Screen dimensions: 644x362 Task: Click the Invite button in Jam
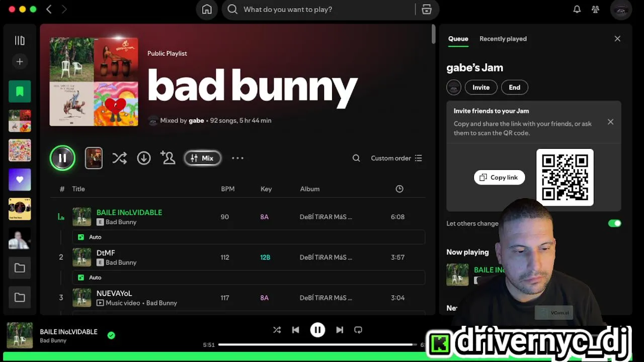tap(481, 87)
